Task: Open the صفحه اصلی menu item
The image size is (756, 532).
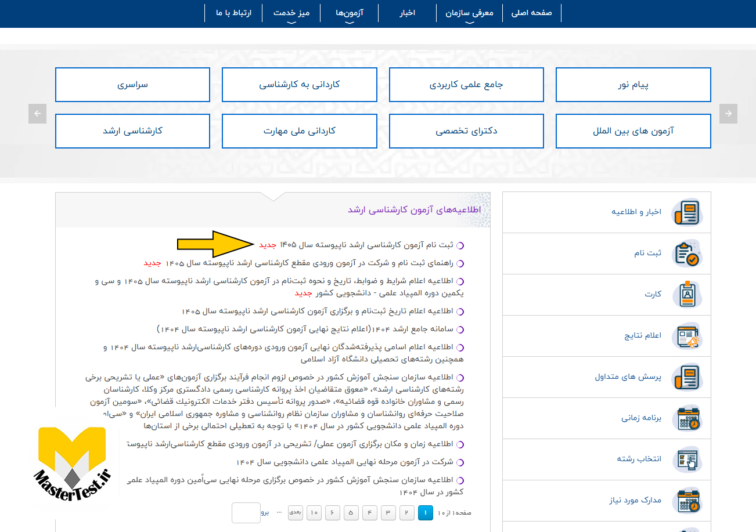Action: [x=531, y=13]
